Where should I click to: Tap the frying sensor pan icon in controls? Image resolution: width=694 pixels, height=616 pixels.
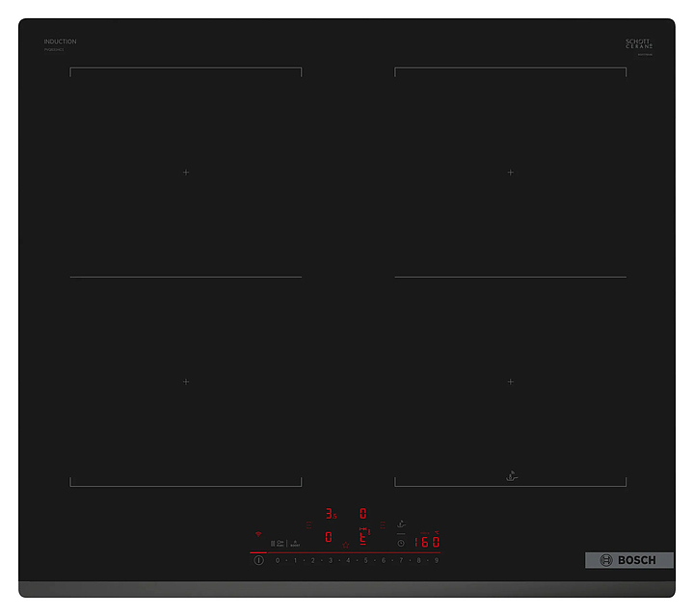[401, 525]
